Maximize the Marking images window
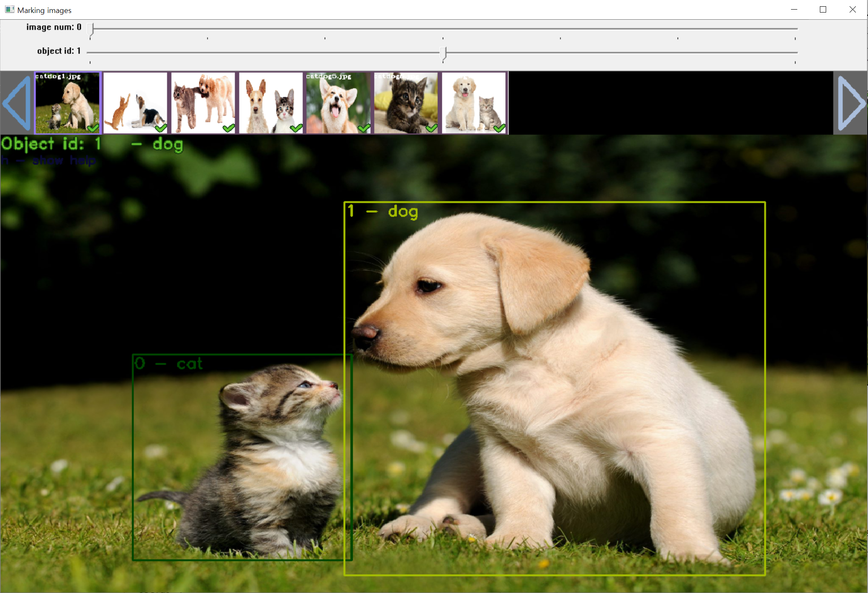Image resolution: width=868 pixels, height=593 pixels. tap(823, 10)
